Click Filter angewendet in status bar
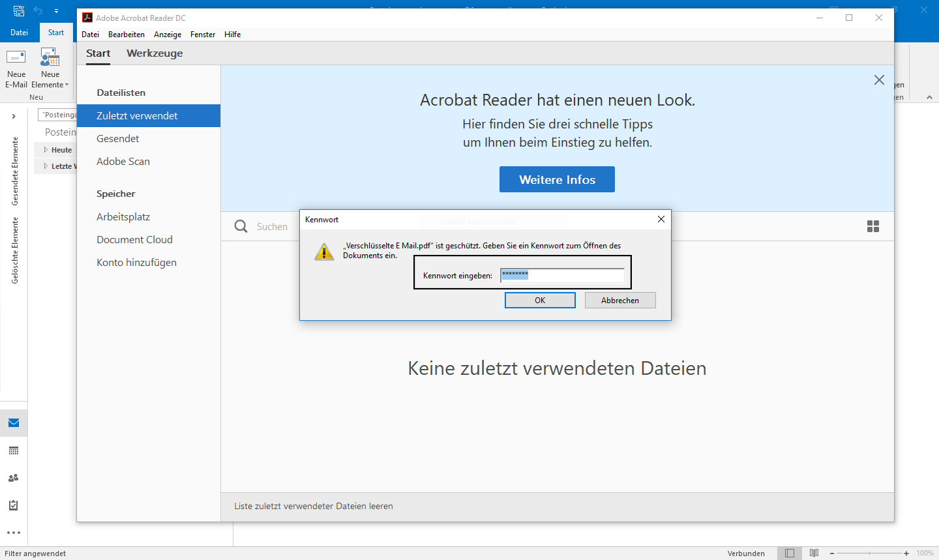 pos(35,553)
